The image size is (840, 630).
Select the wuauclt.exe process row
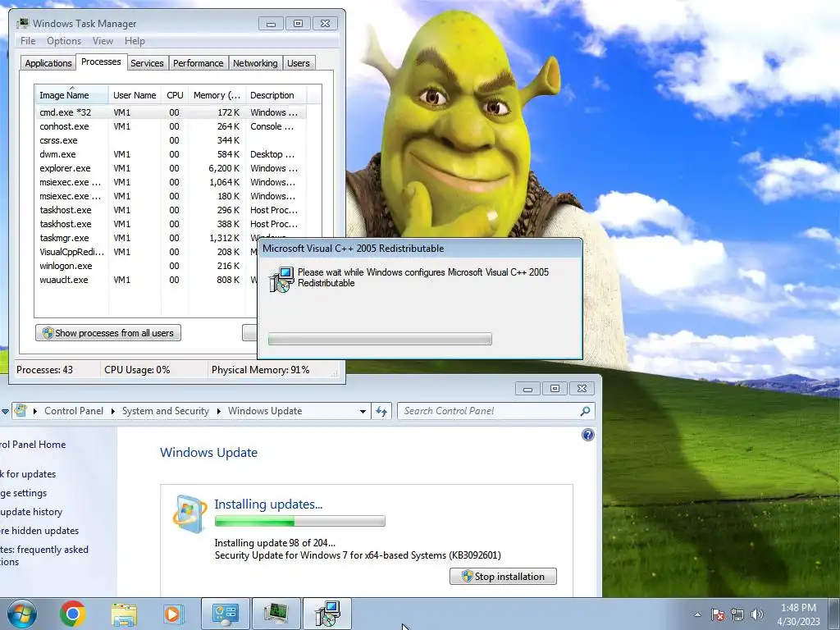pos(146,280)
